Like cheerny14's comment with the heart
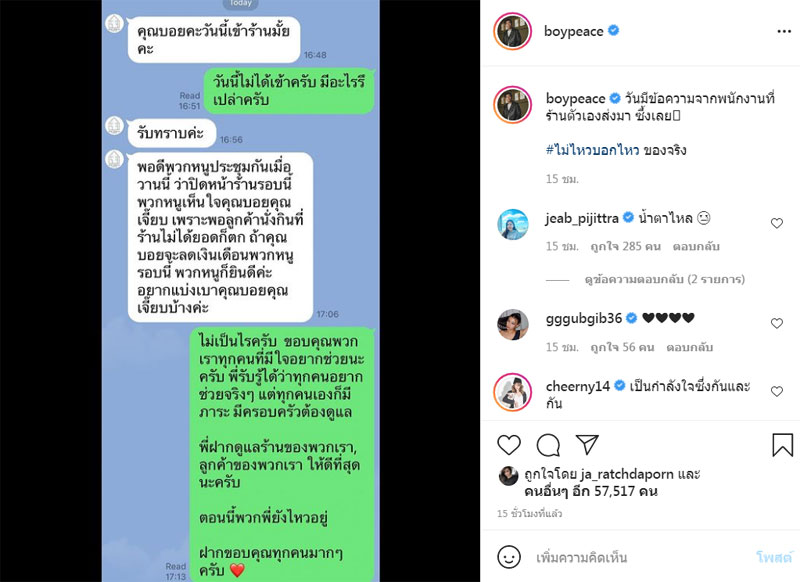 (777, 391)
